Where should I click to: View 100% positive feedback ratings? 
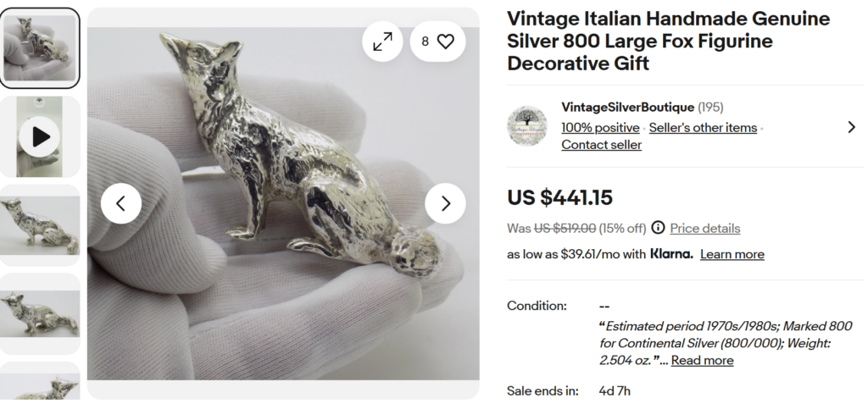[600, 128]
